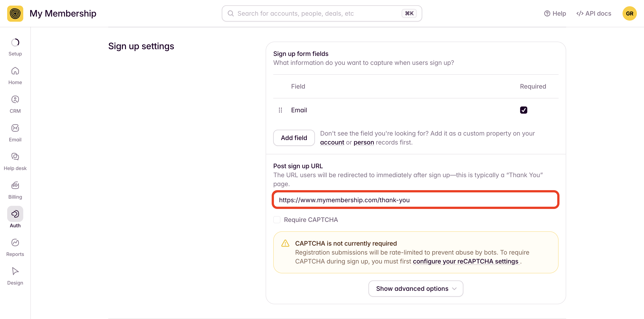Open Reports chart icon
The width and height of the screenshot is (644, 319).
15,243
